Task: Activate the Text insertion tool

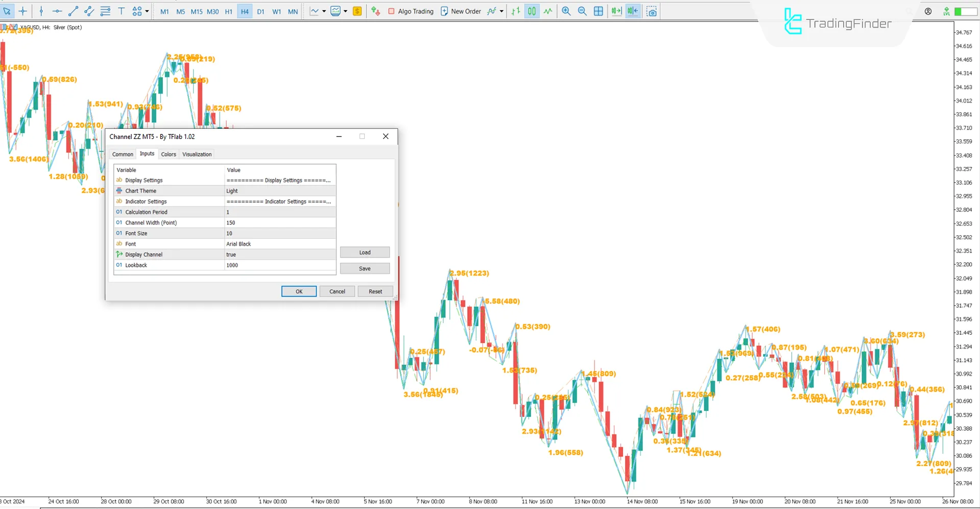Action: pos(121,11)
